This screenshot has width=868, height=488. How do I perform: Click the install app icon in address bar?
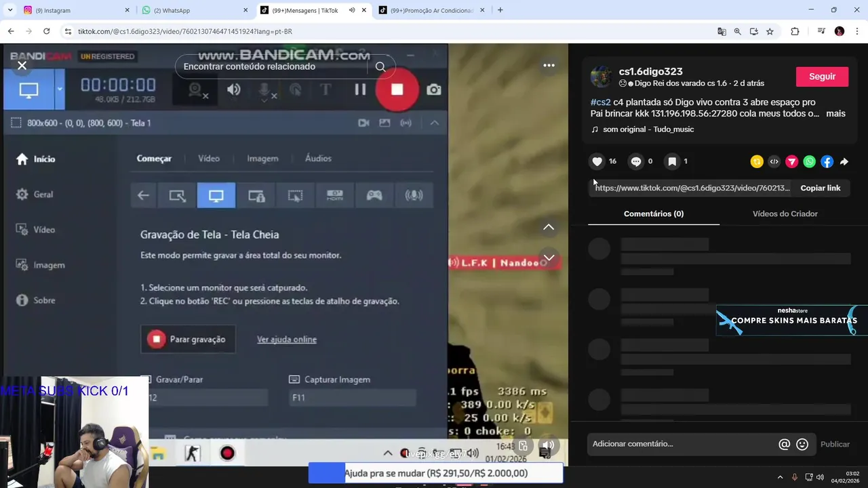click(x=754, y=31)
